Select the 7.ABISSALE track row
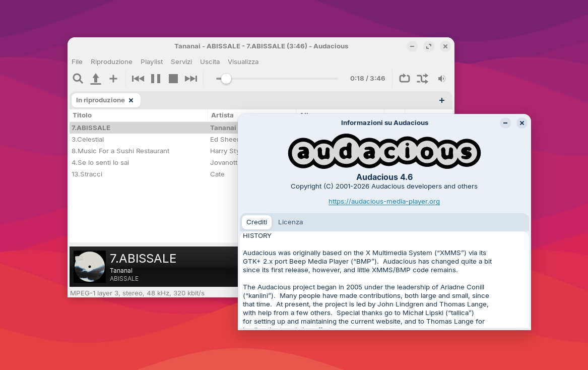Viewport: 588px width, 370px height. click(x=154, y=128)
